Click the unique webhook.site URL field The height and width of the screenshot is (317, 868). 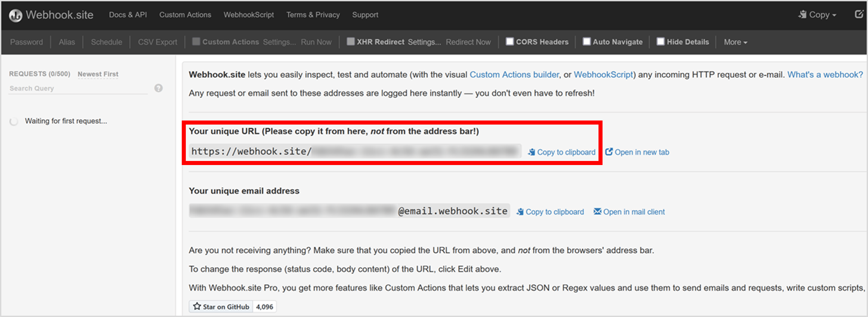pyautogui.click(x=355, y=151)
